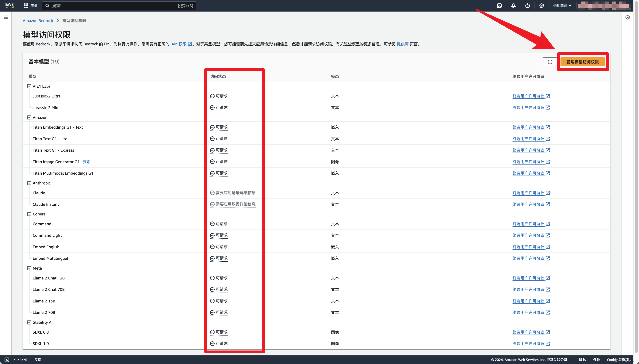Click external link icon in Jurassic-2 Mid row
Viewport: 639px width, 364px height.
pyautogui.click(x=548, y=108)
